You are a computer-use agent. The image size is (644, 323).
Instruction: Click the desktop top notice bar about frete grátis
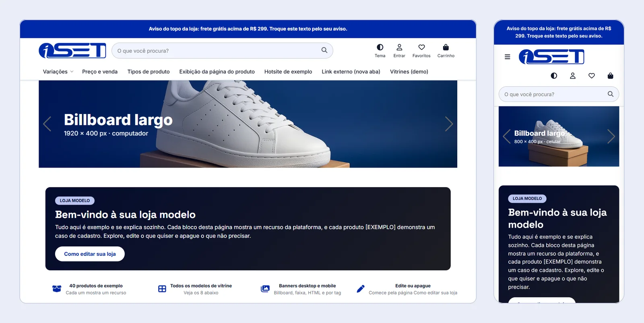pyautogui.click(x=248, y=29)
